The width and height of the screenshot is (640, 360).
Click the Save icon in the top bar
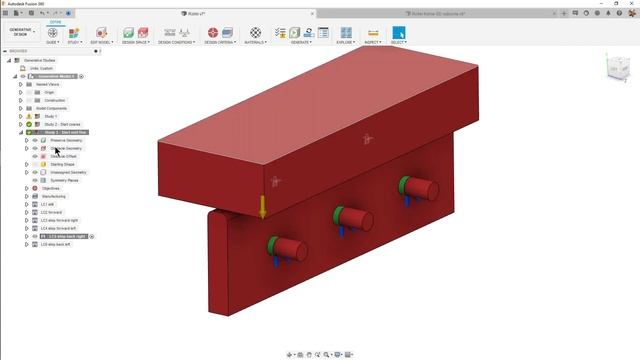31,13
